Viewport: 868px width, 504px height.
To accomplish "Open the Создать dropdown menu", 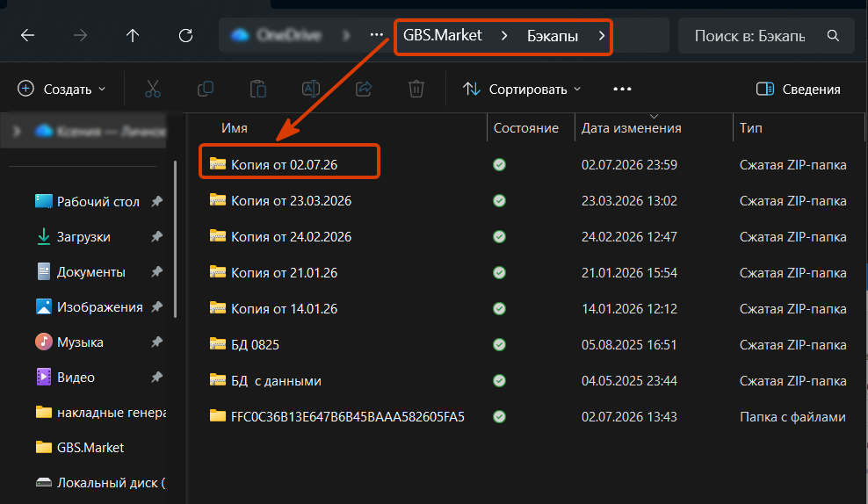I will 61,89.
